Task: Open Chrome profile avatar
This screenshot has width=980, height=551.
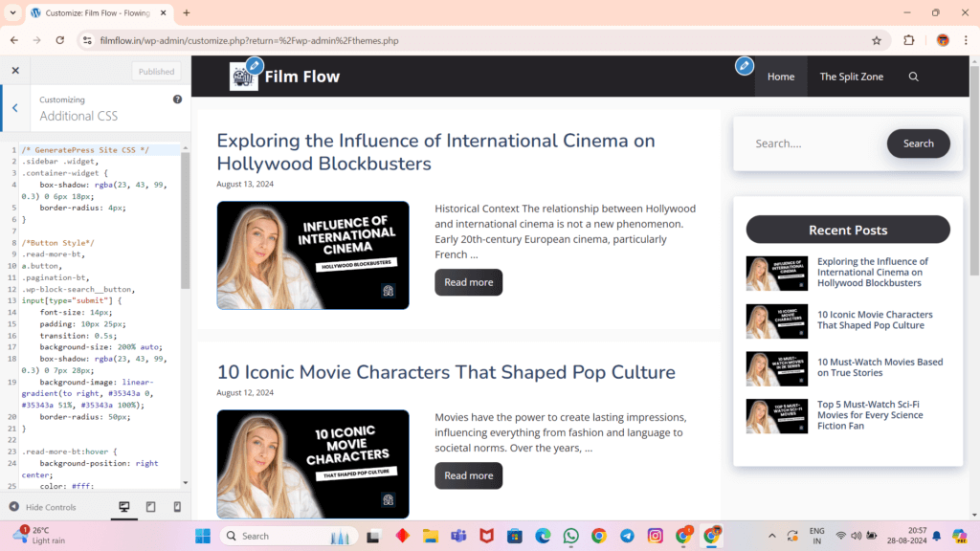Action: tap(943, 40)
